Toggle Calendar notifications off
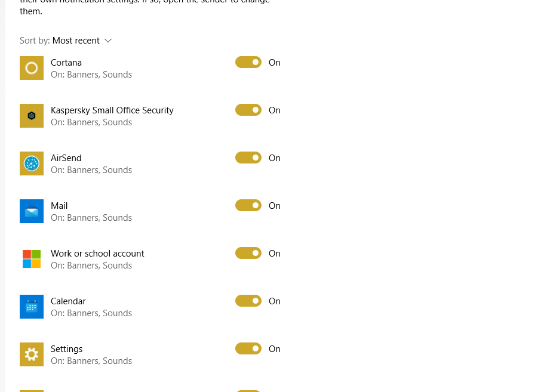 point(248,301)
